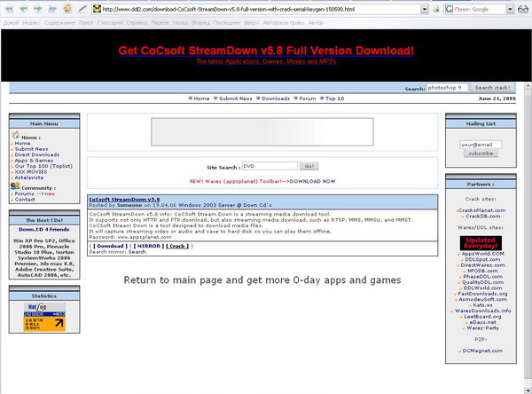Open CrackDB.com partner link
The height and width of the screenshot is (394, 532).
[483, 217]
